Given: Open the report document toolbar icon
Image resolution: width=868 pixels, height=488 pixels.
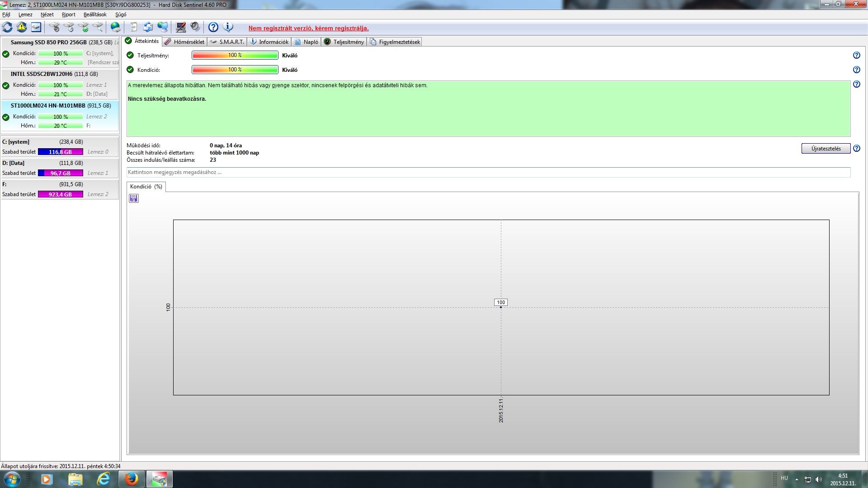Looking at the screenshot, I should click(134, 27).
